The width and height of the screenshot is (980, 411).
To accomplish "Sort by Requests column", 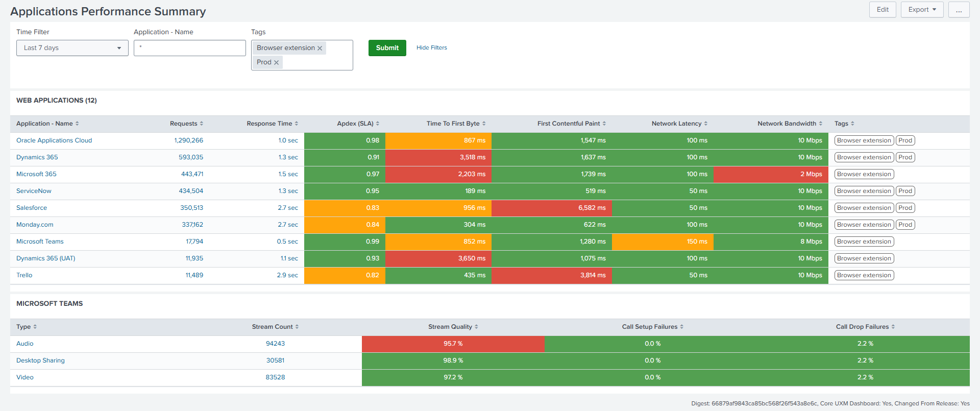I will pos(186,124).
